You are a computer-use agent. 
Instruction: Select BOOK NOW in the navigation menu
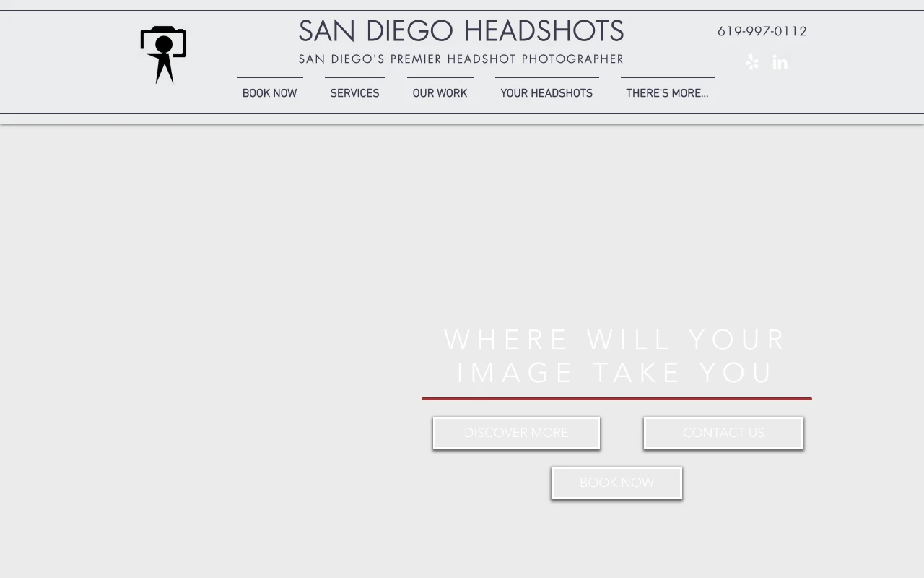point(269,93)
